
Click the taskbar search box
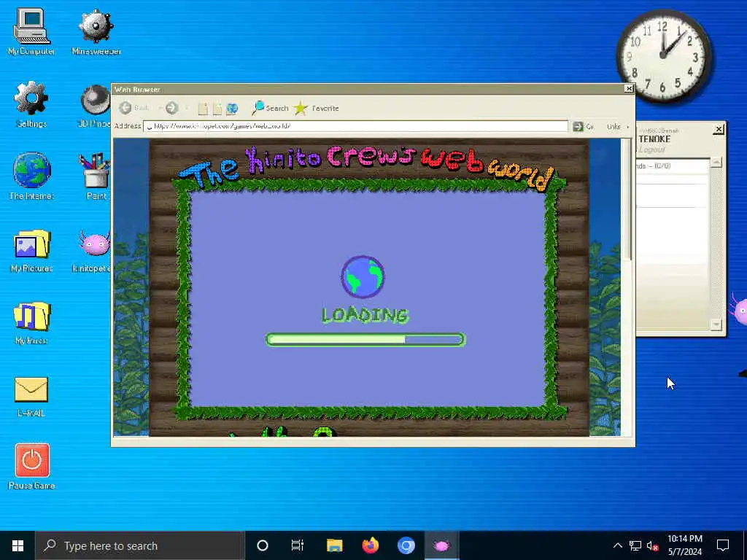click(x=140, y=545)
